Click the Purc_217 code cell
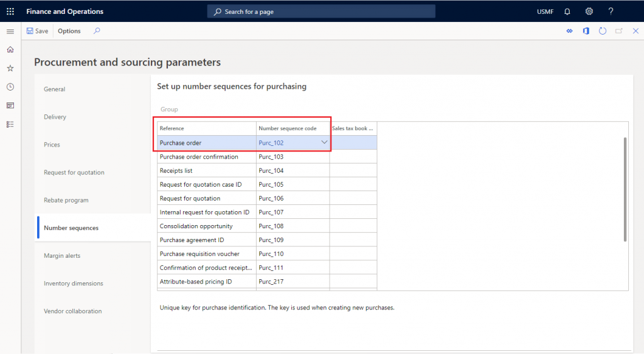 [x=293, y=282]
